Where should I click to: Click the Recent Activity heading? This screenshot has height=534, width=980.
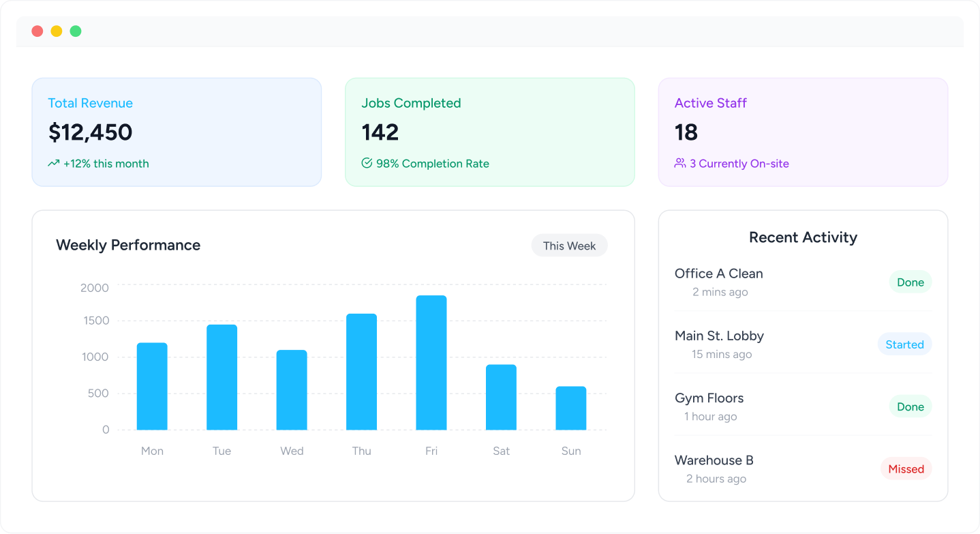click(803, 237)
